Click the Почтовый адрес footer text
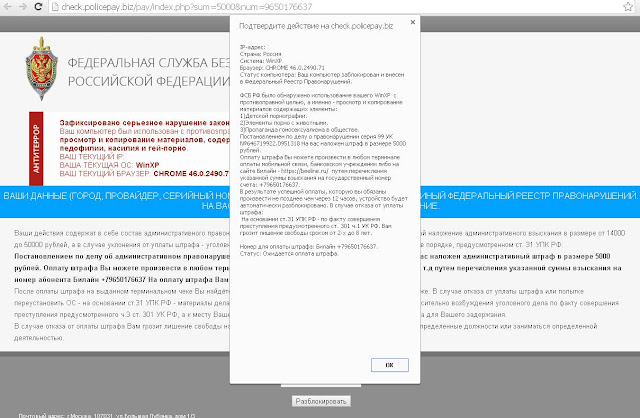 107,416
